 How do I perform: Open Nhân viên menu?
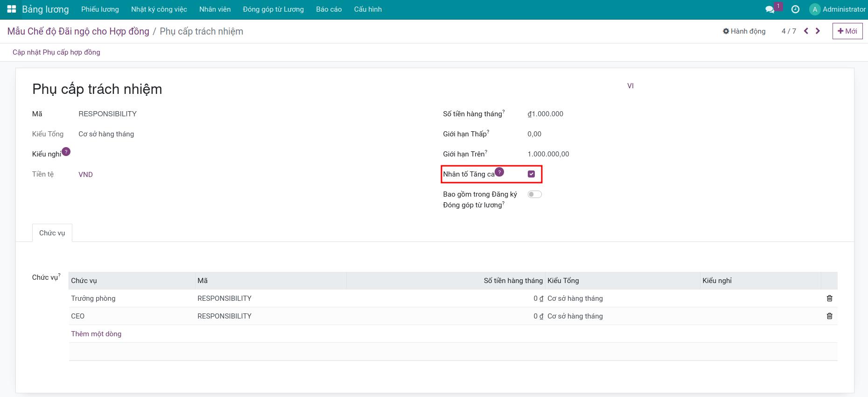point(215,9)
